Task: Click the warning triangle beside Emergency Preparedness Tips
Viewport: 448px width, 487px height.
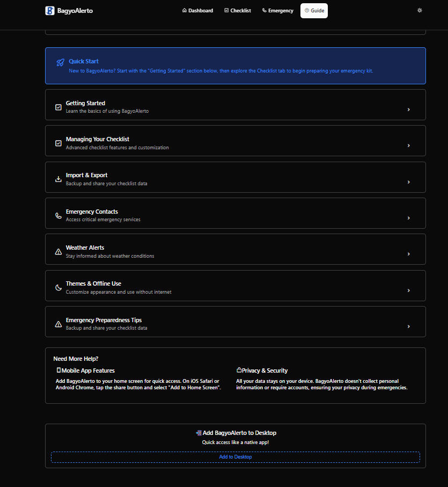Action: 58,324
